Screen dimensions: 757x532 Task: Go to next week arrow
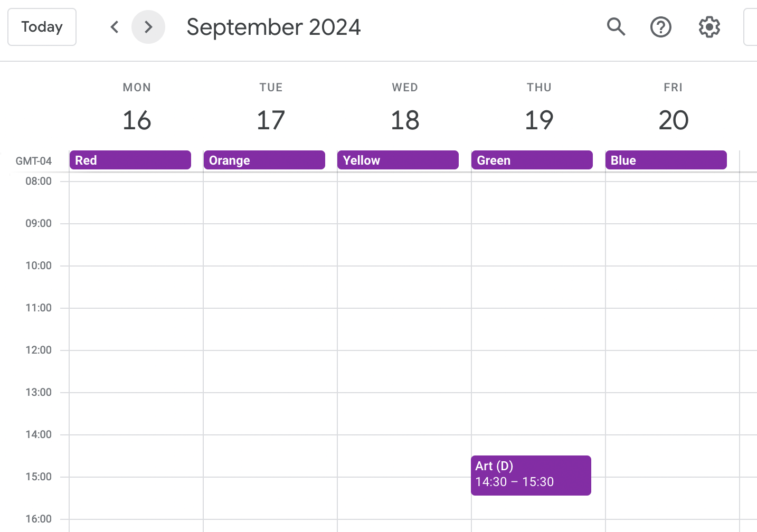148,27
